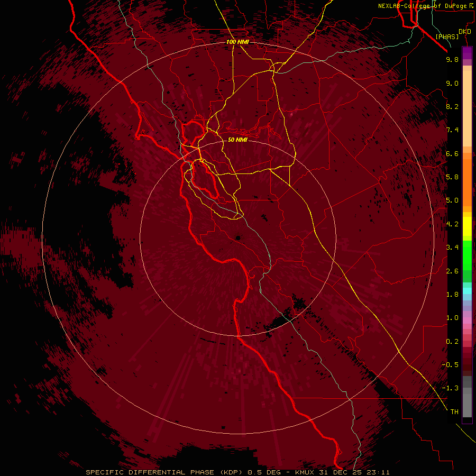Click the 50 NMI range ring label
The height and width of the screenshot is (476, 476).
(x=237, y=140)
